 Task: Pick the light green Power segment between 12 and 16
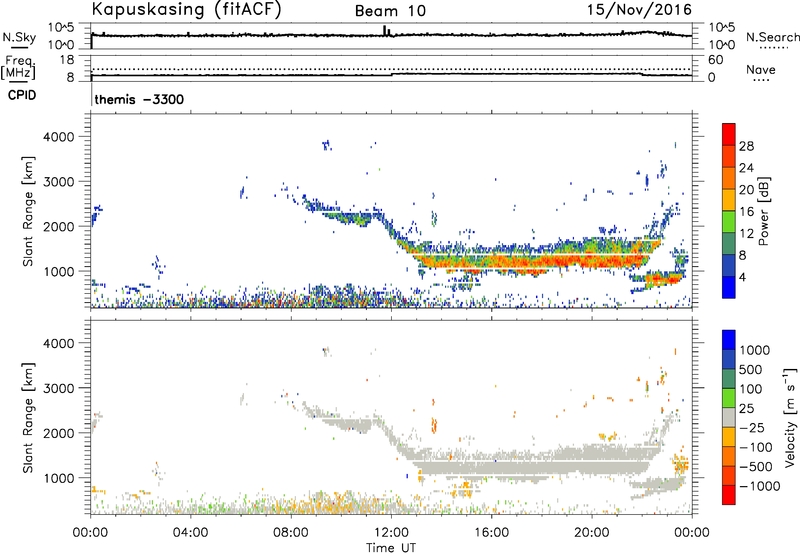point(729,222)
